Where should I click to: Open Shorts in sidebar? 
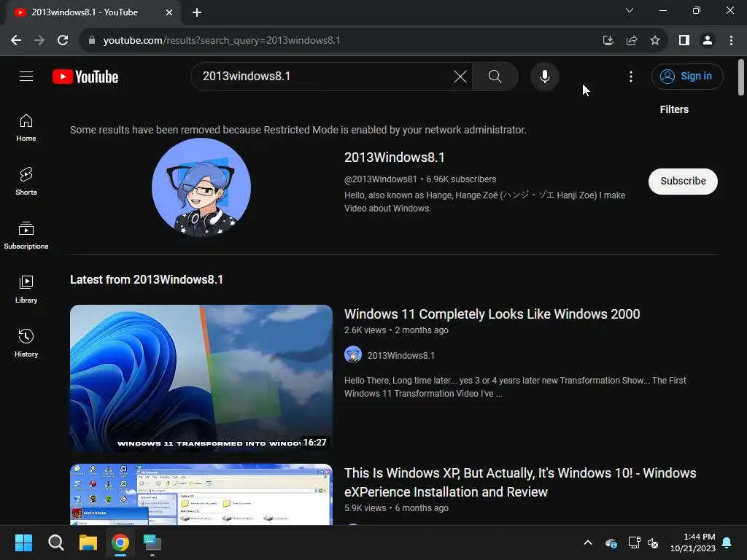pyautogui.click(x=26, y=182)
